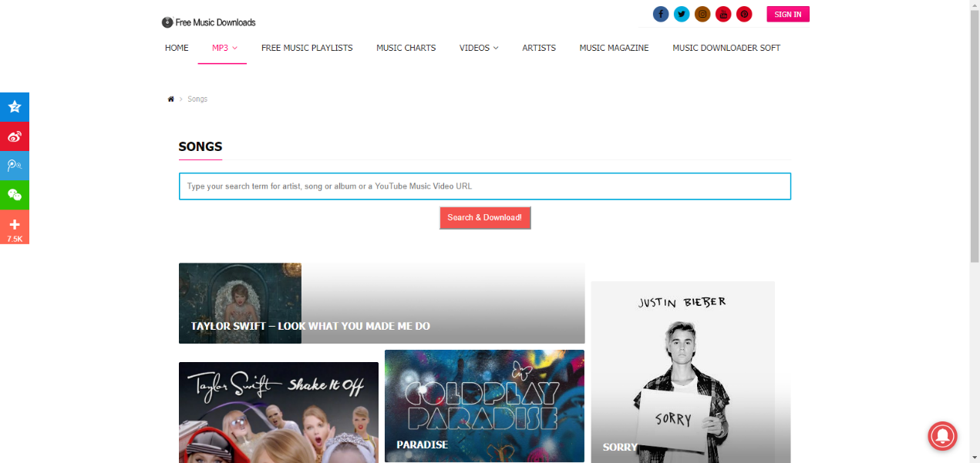
Task: Click the red notification bell icon
Action: click(x=942, y=436)
